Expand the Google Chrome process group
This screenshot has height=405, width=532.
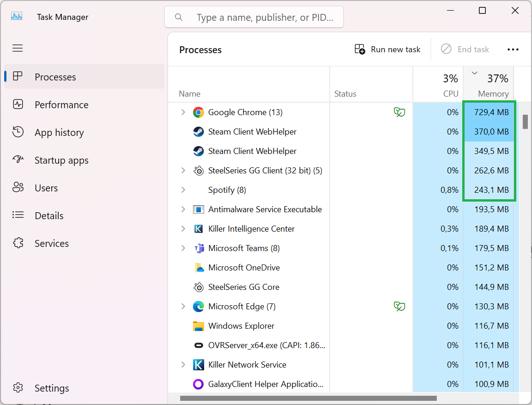coord(183,112)
